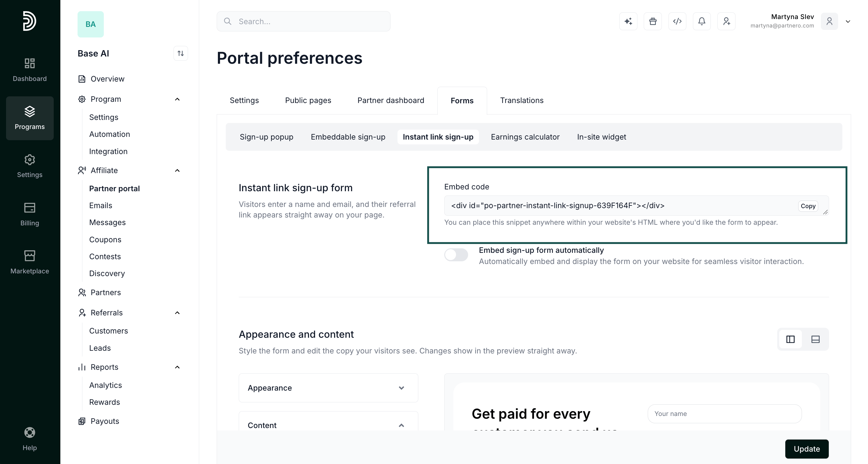The height and width of the screenshot is (464, 868).
Task: Select the Sign-up popup sub-tab
Action: pyautogui.click(x=266, y=137)
